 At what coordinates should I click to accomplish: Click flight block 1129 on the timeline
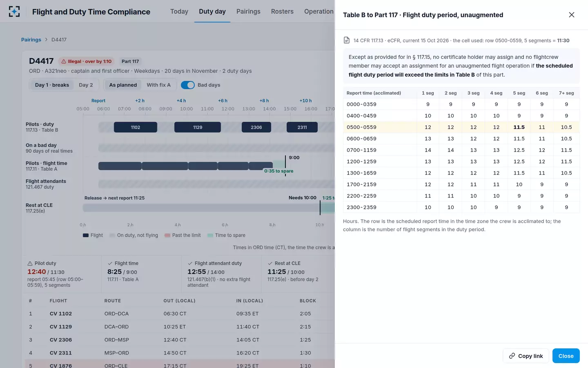click(198, 127)
